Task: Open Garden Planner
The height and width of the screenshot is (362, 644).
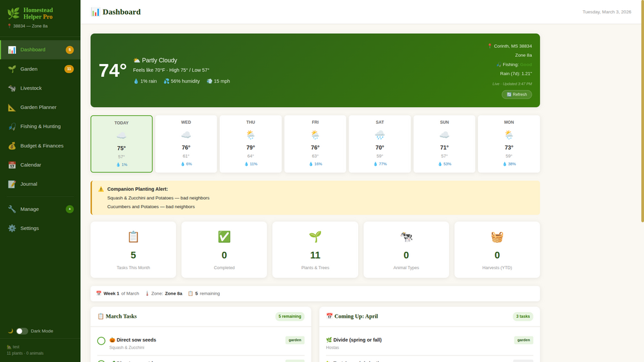Action: pos(40,107)
